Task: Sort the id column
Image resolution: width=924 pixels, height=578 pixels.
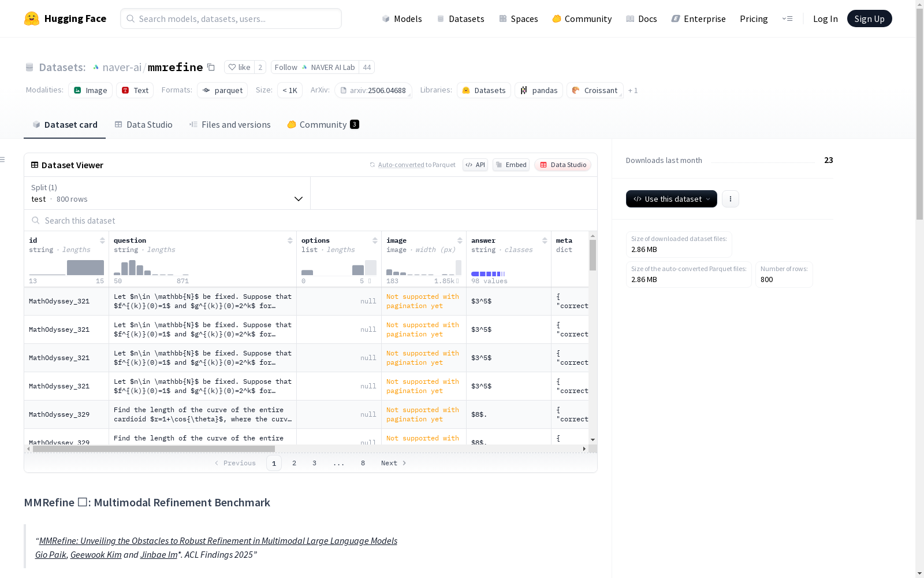Action: click(102, 240)
